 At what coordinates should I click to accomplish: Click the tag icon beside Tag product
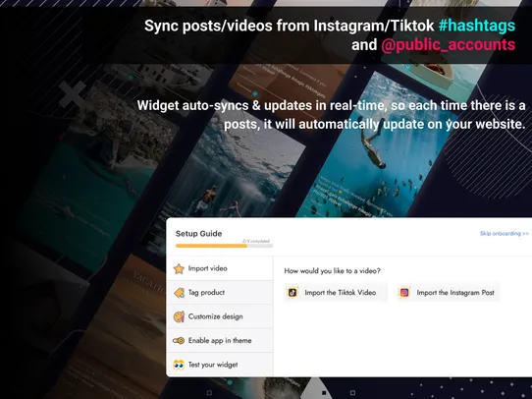(x=179, y=293)
